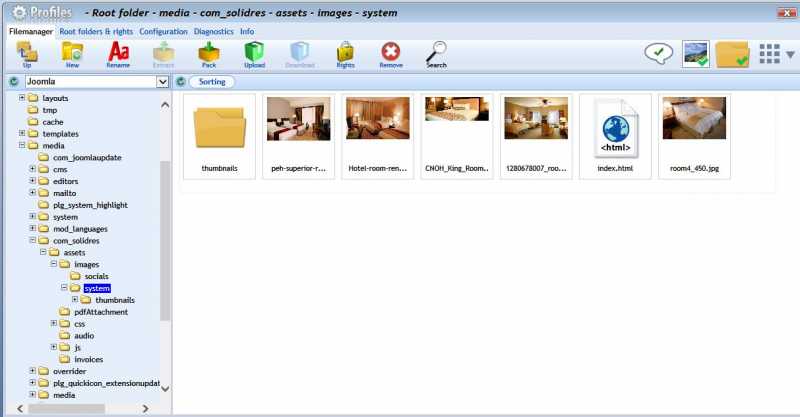Open the Rights padlock icon
This screenshot has width=800, height=417.
point(345,52)
